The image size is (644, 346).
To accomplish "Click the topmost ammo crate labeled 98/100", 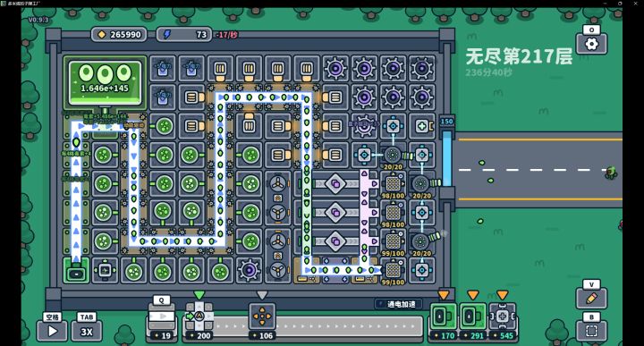I will tap(393, 183).
